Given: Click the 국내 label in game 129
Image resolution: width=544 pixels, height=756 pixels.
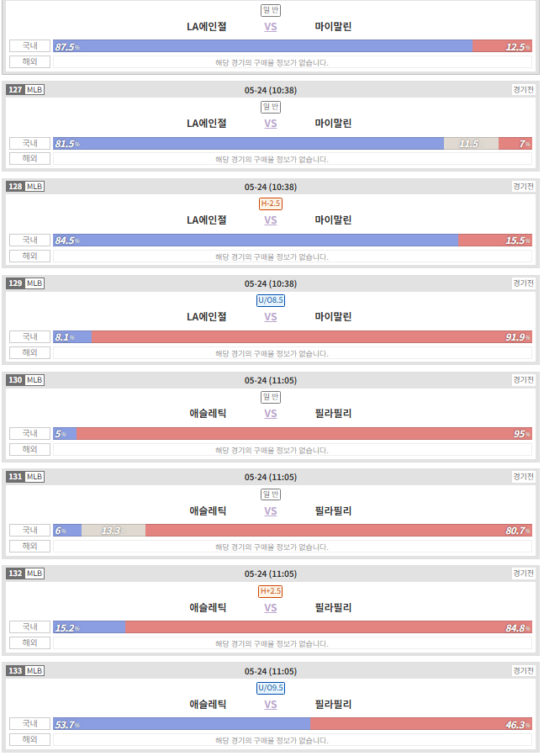Looking at the screenshot, I should click(30, 336).
